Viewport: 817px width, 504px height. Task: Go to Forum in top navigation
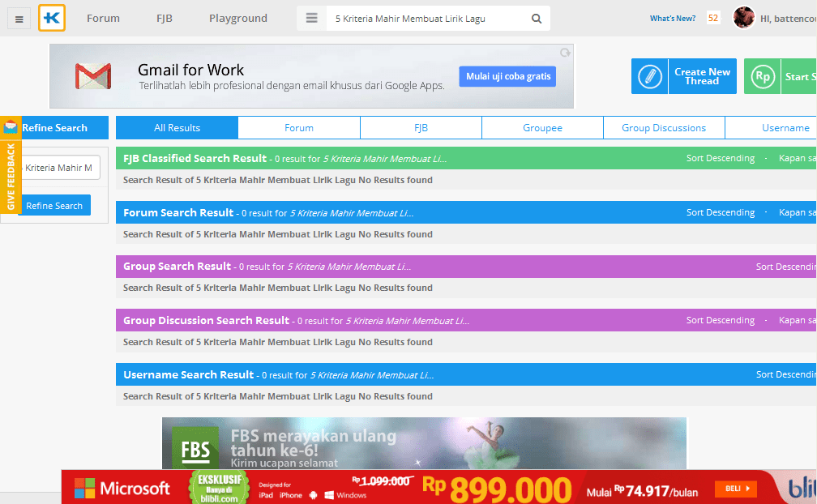[103, 18]
